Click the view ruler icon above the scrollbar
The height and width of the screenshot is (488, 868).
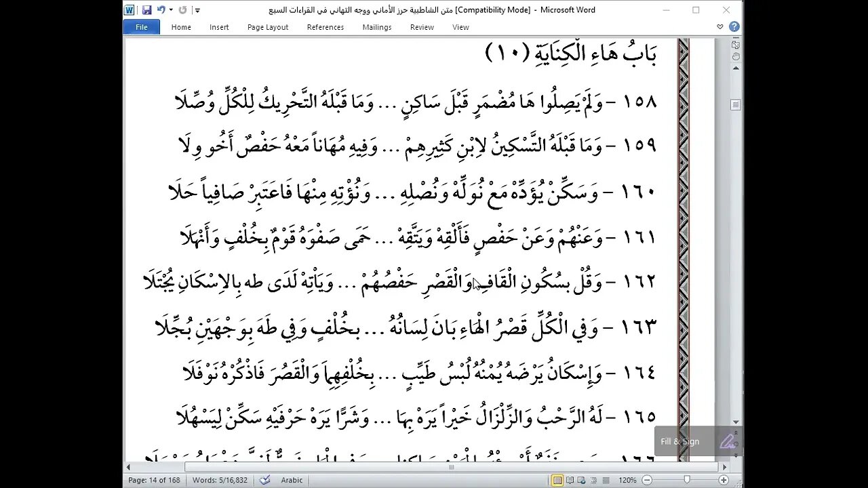pos(736,43)
